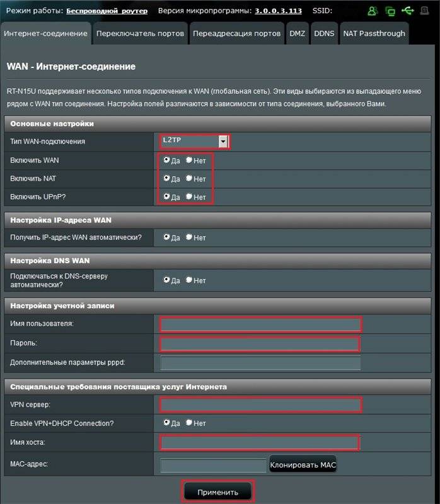Choose 'Нет' for automatic DNS server connection

coord(189,280)
